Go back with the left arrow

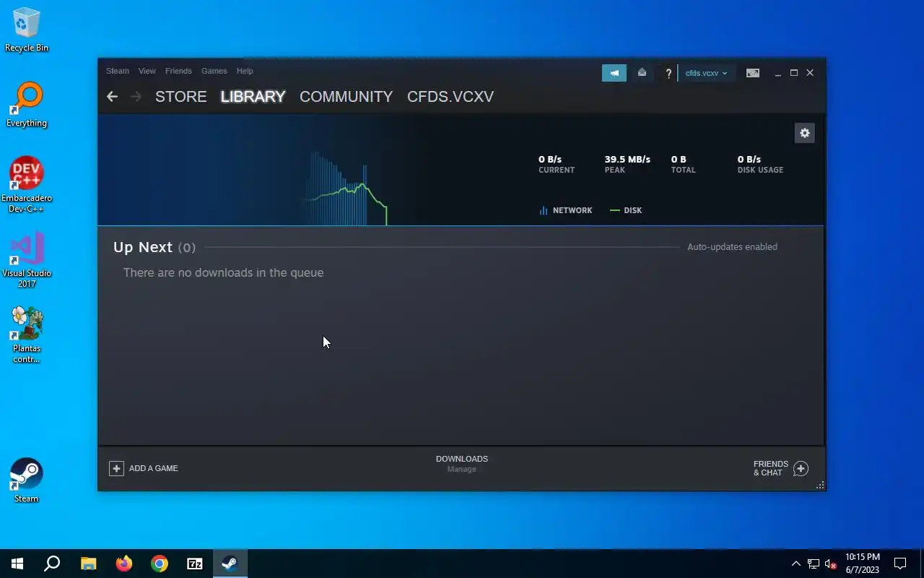(112, 96)
